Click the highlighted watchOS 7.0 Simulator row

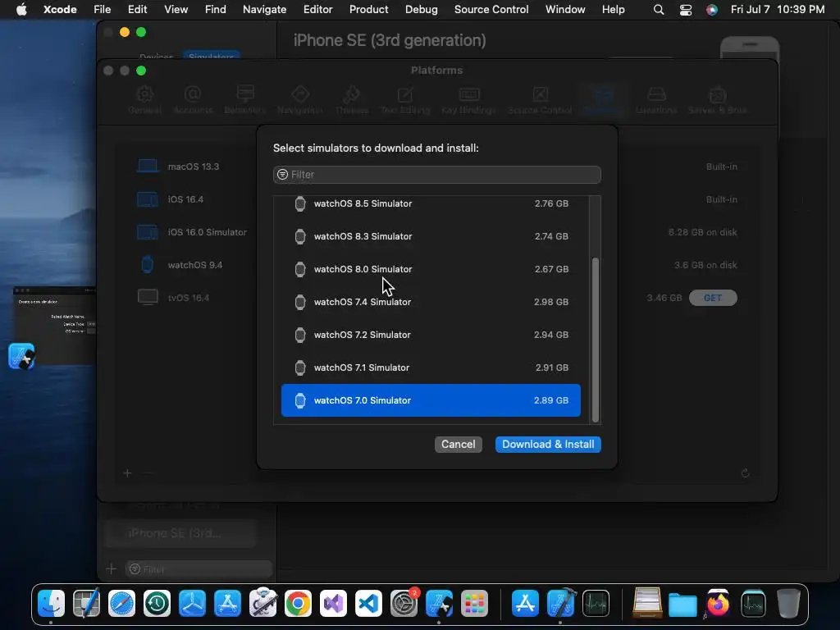tap(431, 400)
